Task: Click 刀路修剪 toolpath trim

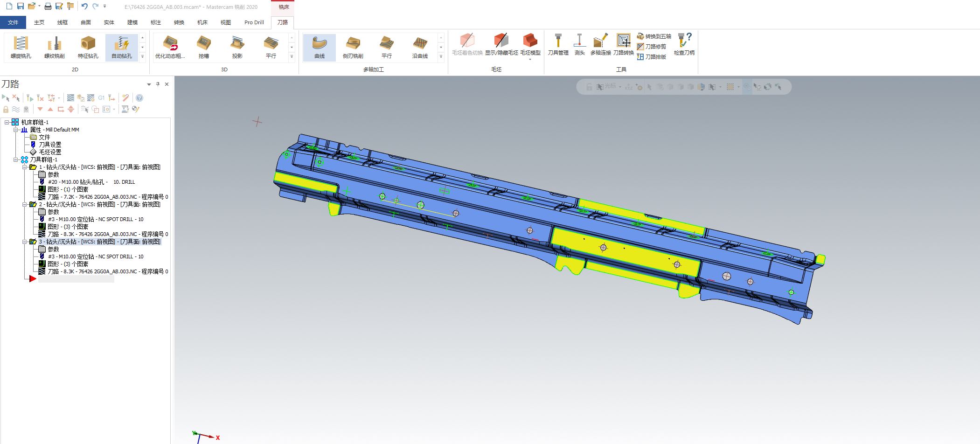Action: (652, 47)
